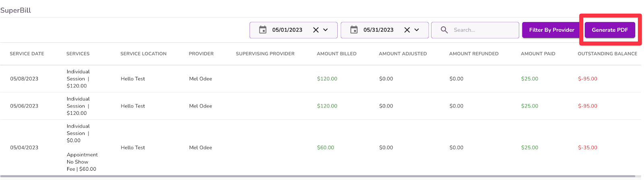
Task: Expand the end date dropdown chevron
Action: 417,30
